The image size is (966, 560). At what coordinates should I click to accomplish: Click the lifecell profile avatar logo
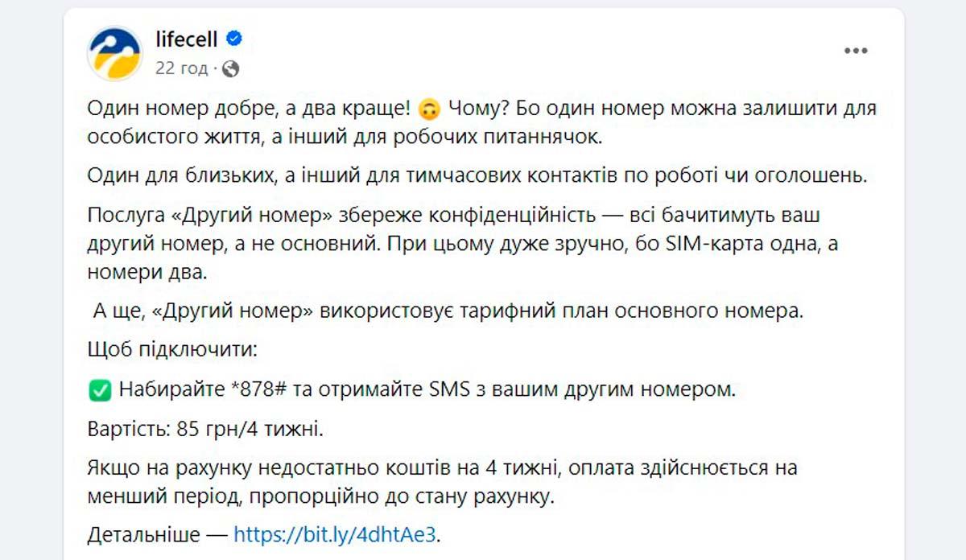pos(114,52)
